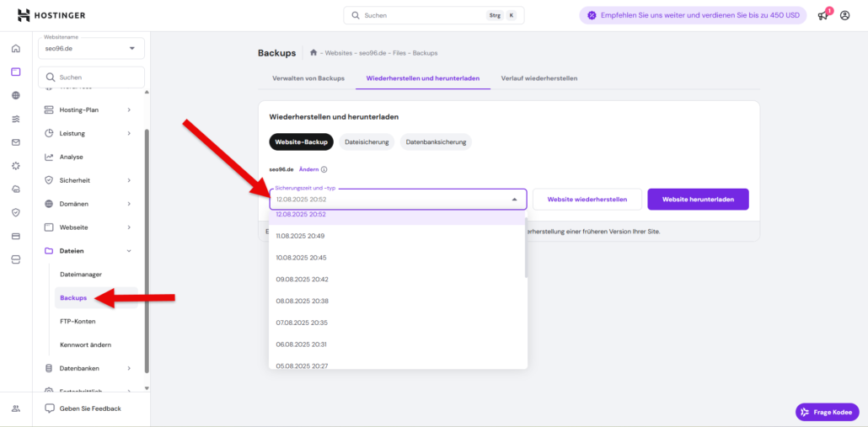
Task: Click the Analyse chart icon
Action: 49,157
